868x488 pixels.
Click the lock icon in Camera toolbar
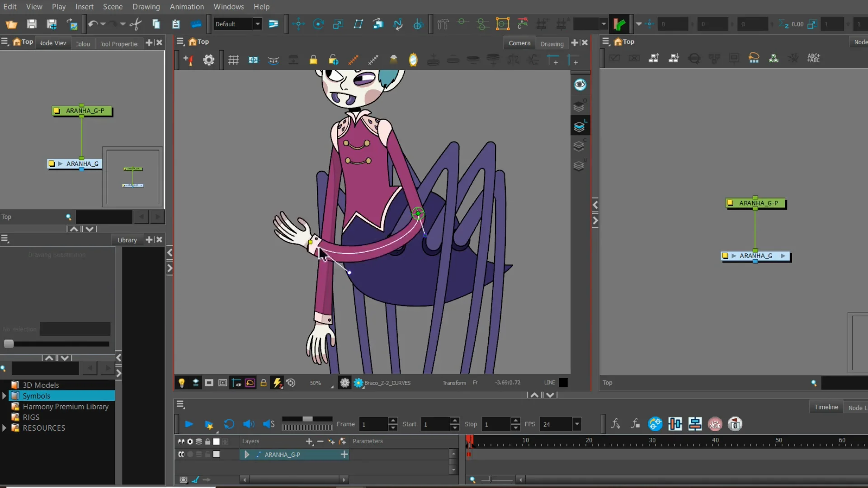click(313, 60)
